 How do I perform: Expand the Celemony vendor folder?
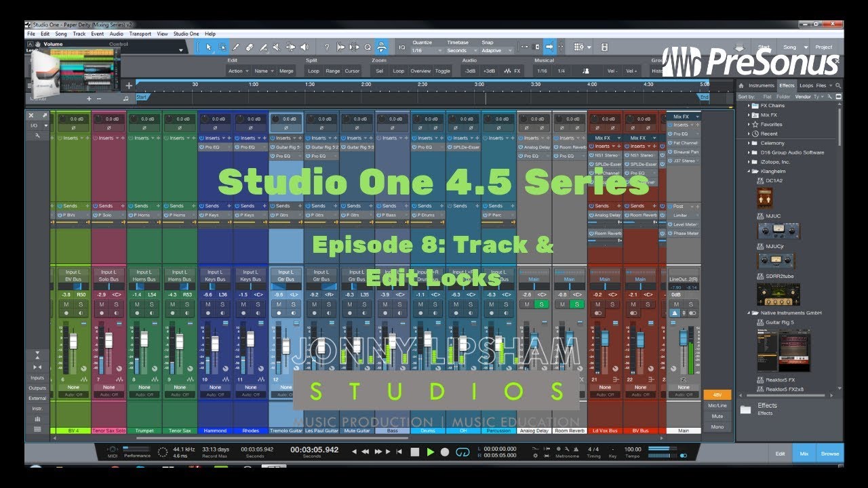[749, 143]
